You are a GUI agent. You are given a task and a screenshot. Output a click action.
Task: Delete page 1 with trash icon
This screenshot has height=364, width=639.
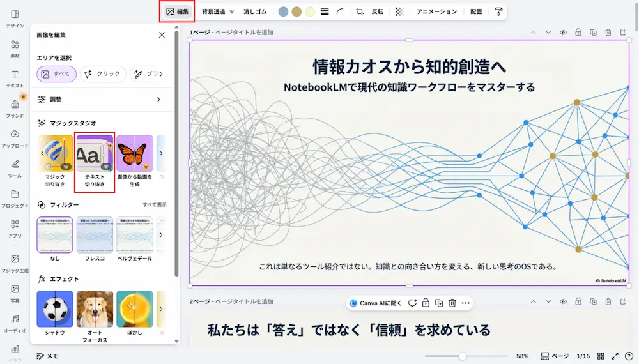(608, 33)
